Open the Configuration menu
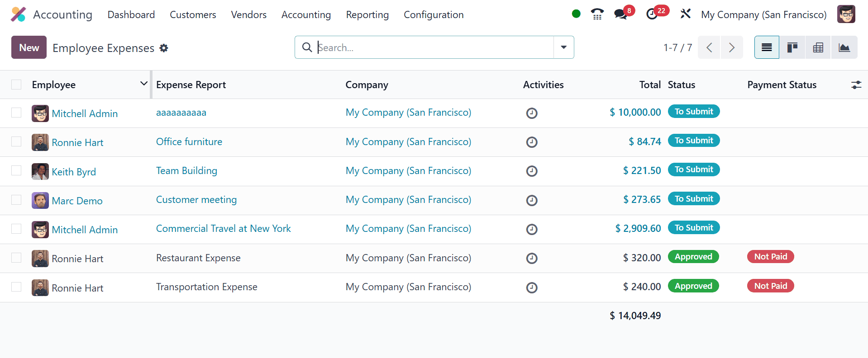The width and height of the screenshot is (868, 358). (x=434, y=14)
